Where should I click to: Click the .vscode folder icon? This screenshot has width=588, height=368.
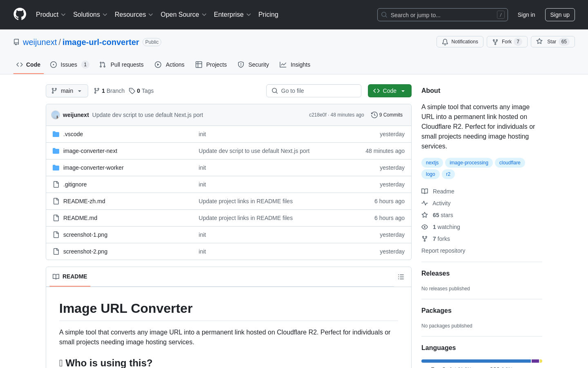pyautogui.click(x=56, y=134)
